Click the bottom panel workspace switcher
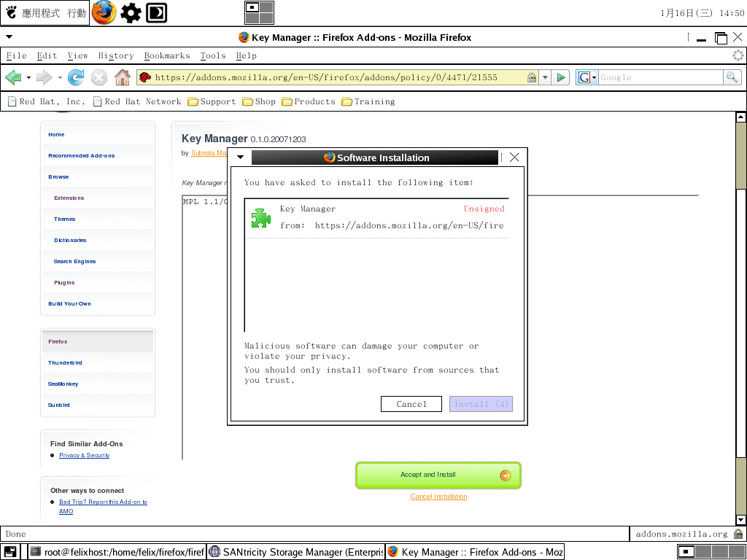 pos(711,552)
